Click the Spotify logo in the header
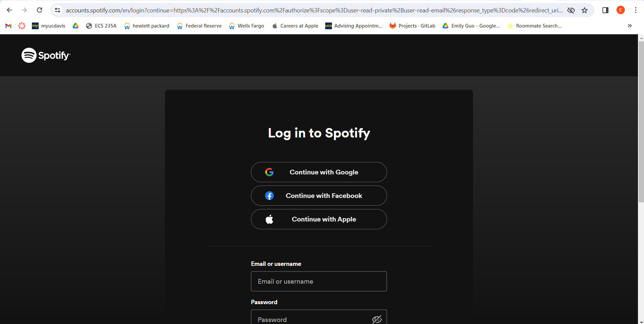644x324 pixels. point(46,55)
